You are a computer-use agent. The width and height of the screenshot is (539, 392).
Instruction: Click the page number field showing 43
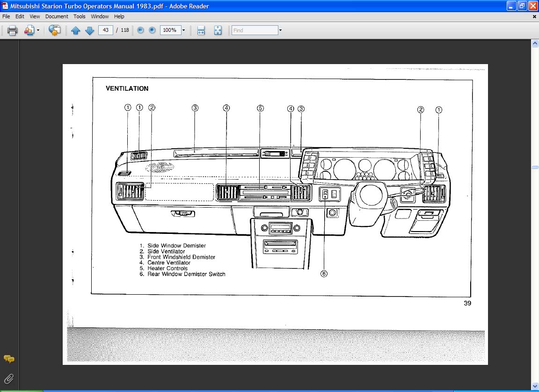(106, 30)
